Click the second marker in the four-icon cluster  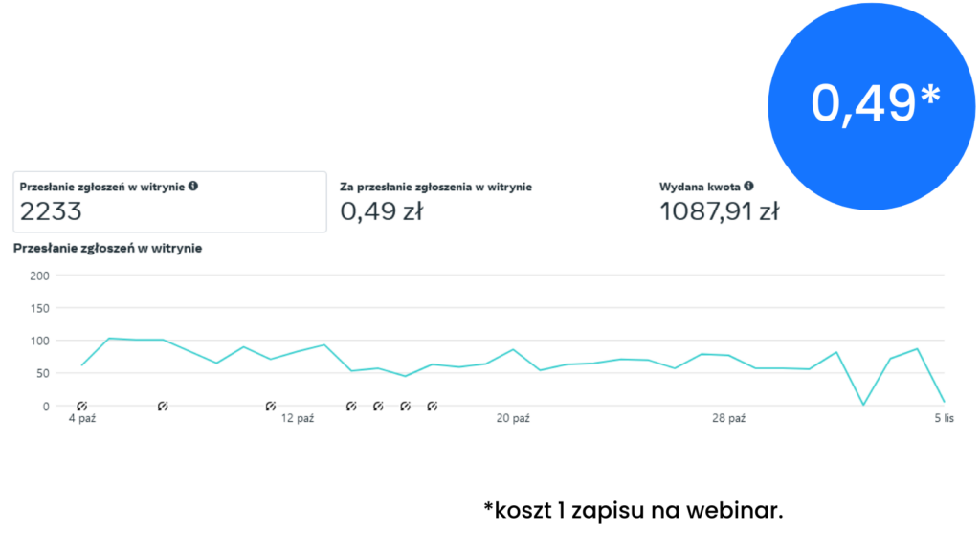pyautogui.click(x=378, y=407)
